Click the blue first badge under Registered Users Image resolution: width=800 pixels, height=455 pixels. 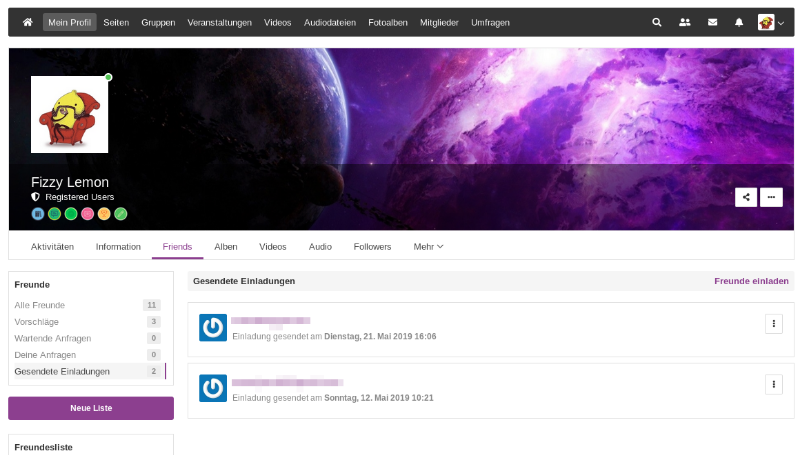[x=38, y=213]
